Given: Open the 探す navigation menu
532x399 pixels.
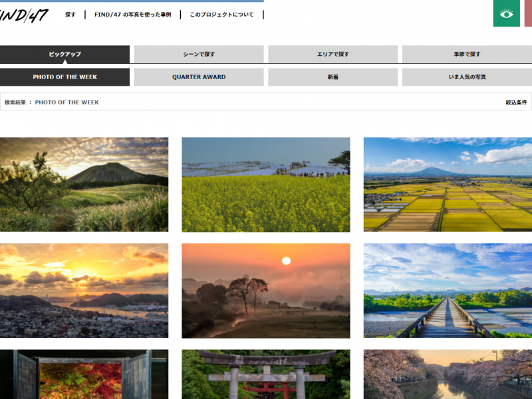Looking at the screenshot, I should (x=70, y=15).
